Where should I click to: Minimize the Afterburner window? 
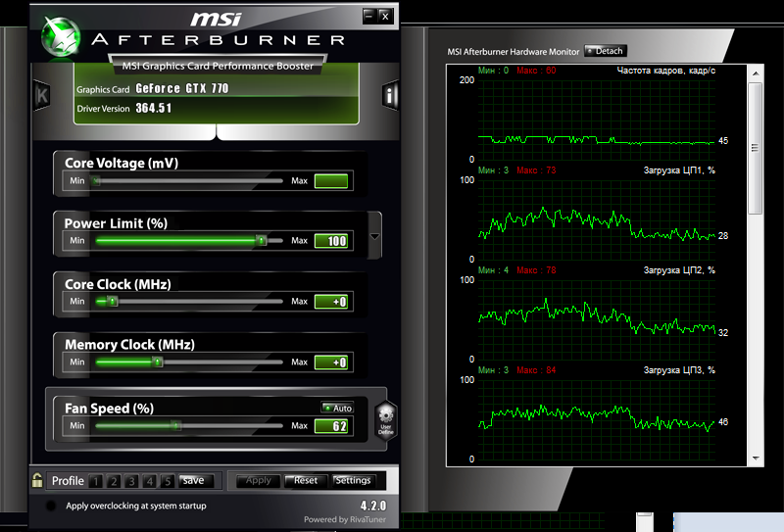click(x=369, y=16)
